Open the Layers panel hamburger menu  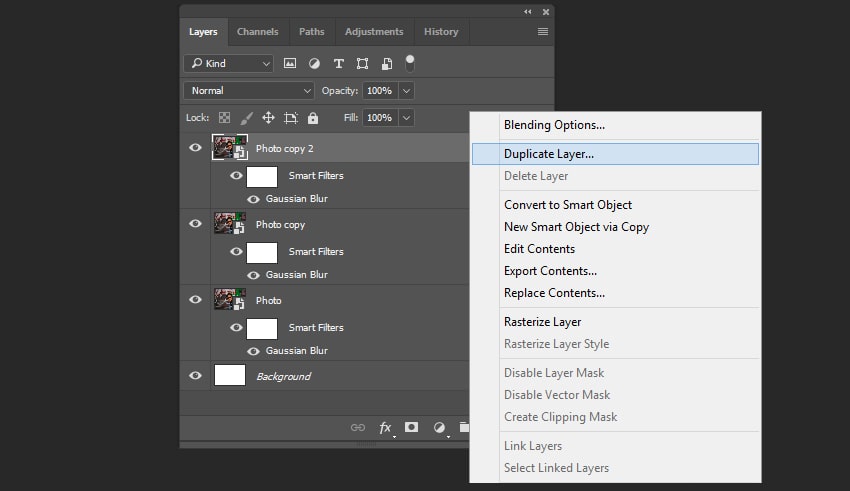pos(543,32)
